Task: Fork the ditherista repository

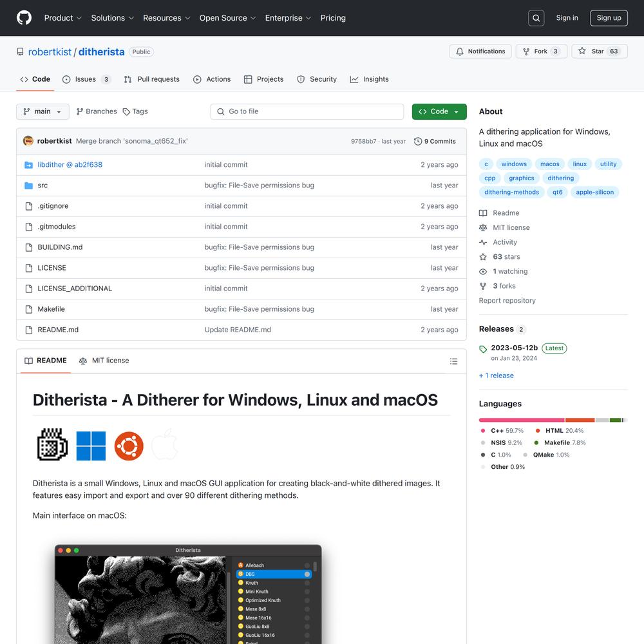Action: coord(541,52)
